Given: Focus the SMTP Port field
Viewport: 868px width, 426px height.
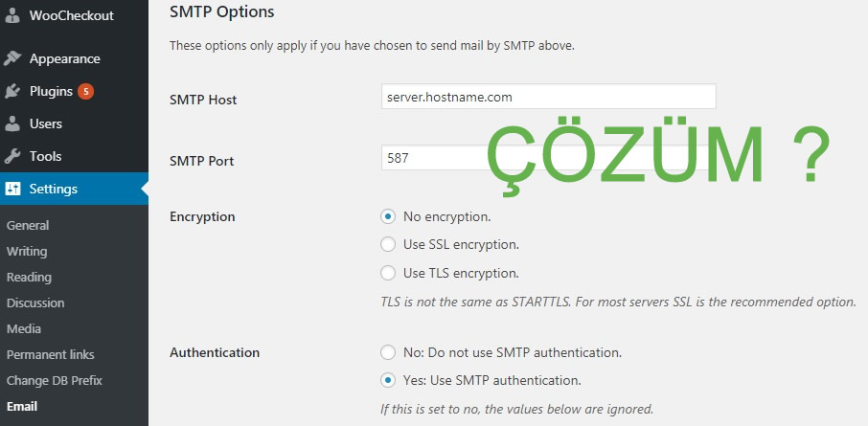Looking at the screenshot, I should [431, 158].
